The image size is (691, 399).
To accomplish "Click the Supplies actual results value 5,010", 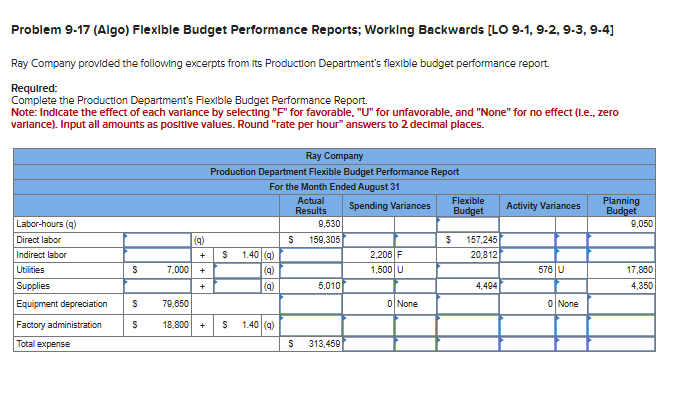I will pos(329,286).
